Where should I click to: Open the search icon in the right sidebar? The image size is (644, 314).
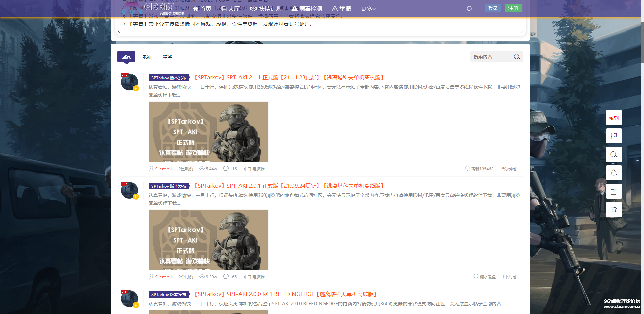[x=614, y=154]
